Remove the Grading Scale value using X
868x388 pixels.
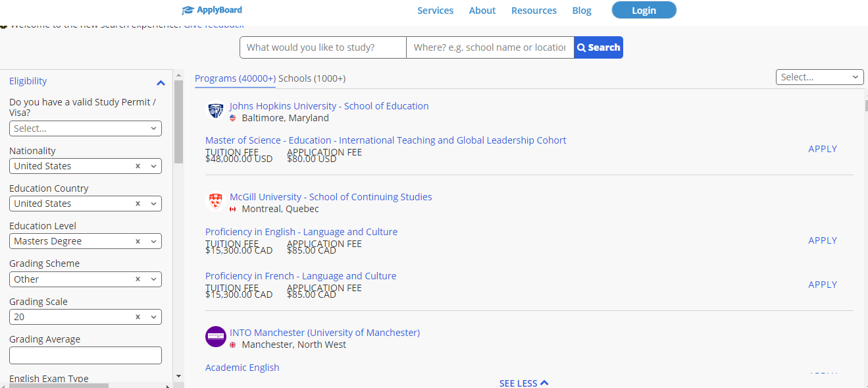138,317
